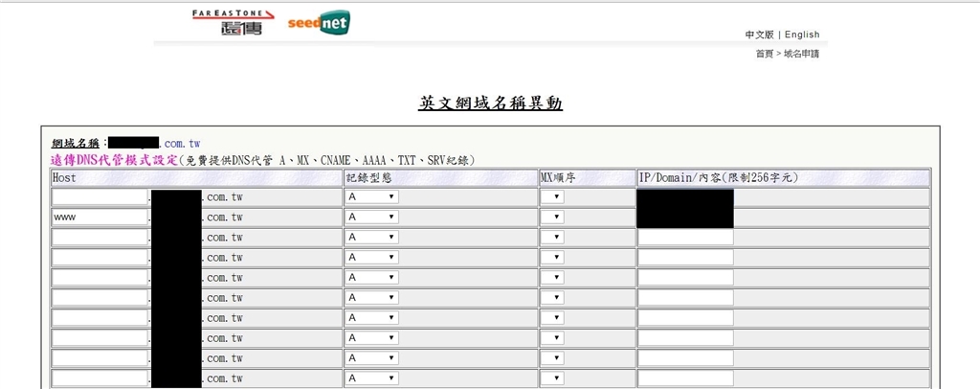The height and width of the screenshot is (389, 980).
Task: Click the Host column header
Action: pos(196,177)
